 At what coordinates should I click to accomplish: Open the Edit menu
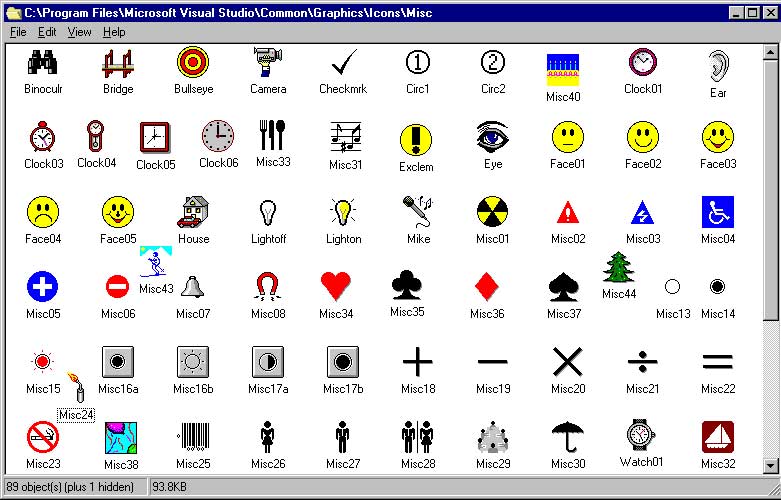47,32
